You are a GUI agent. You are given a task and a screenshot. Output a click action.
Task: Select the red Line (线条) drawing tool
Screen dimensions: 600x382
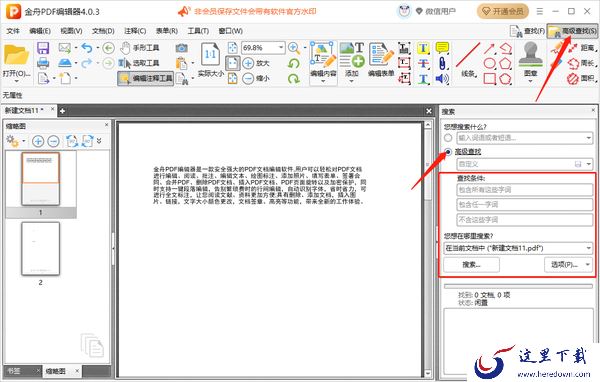pyautogui.click(x=468, y=60)
